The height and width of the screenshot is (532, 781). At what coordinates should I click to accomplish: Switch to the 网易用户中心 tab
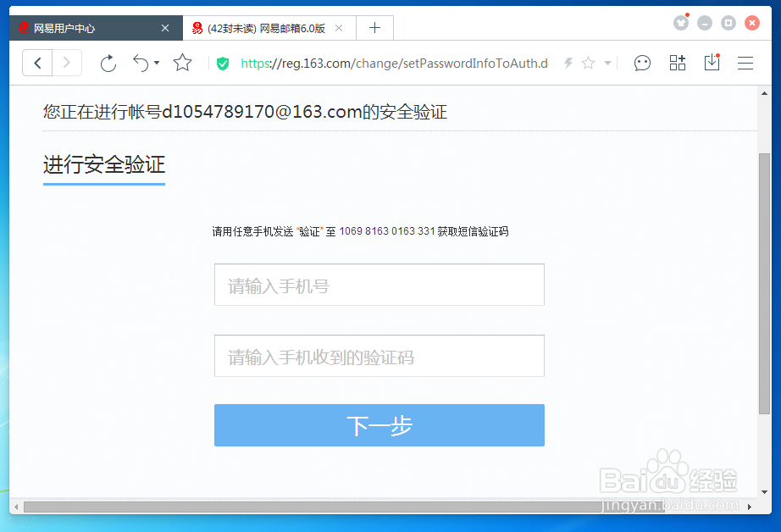[96, 28]
